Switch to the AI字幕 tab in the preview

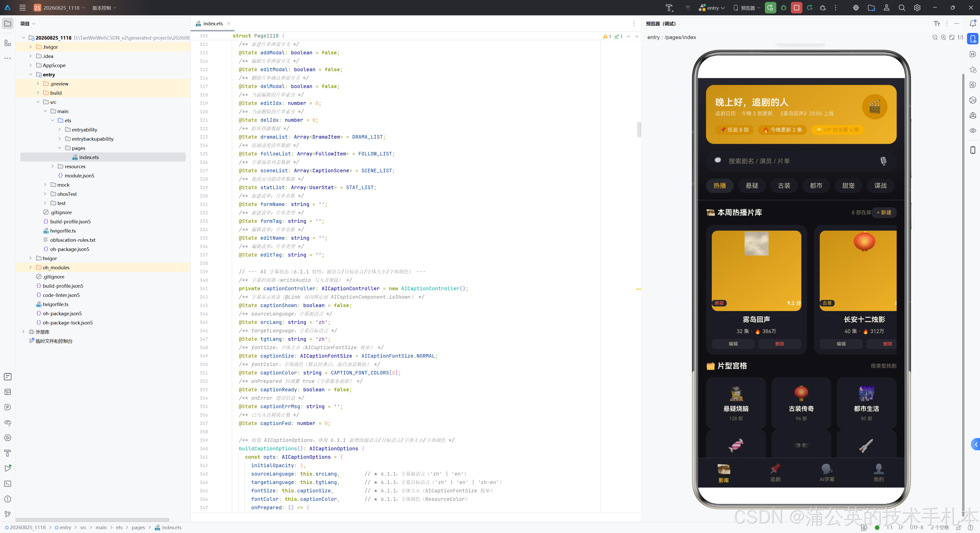click(x=827, y=473)
